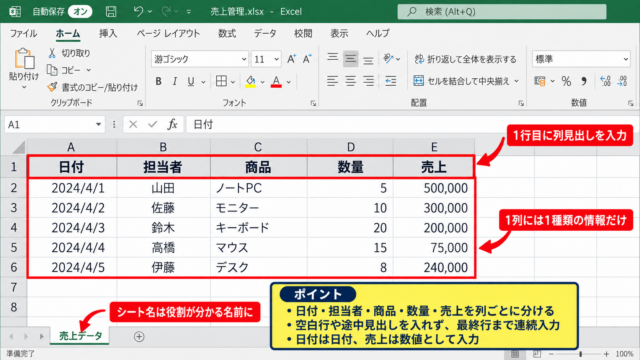The width and height of the screenshot is (640, 360).
Task: Click the percent style icon
Action: (566, 81)
